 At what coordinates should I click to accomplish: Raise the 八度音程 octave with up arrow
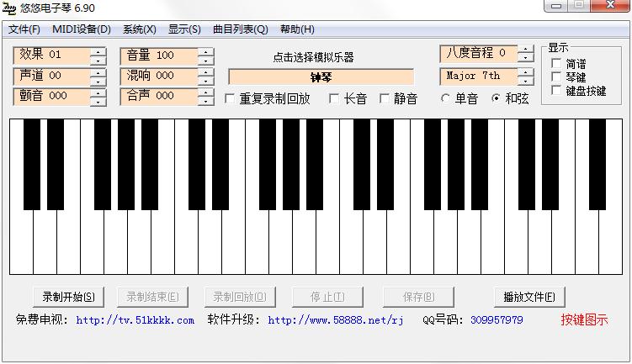pos(526,49)
